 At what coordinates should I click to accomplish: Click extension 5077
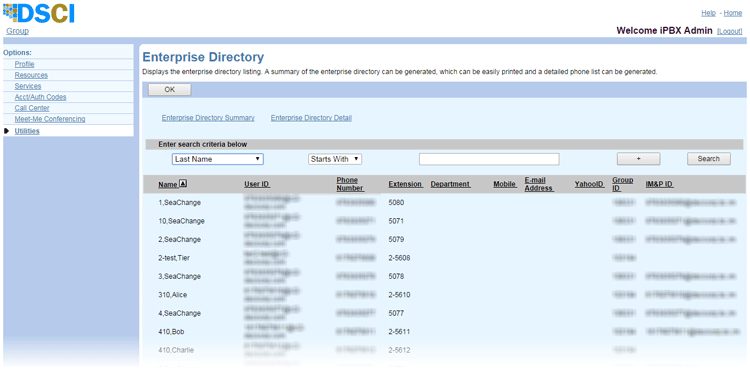[397, 313]
